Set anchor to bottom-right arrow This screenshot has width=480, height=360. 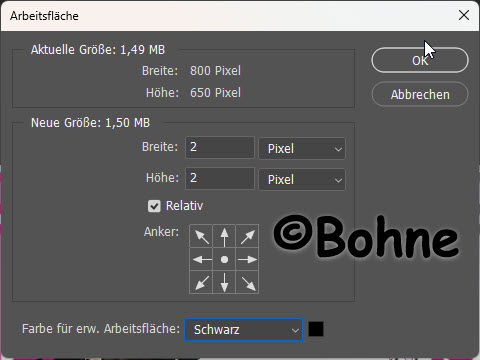tap(247, 282)
